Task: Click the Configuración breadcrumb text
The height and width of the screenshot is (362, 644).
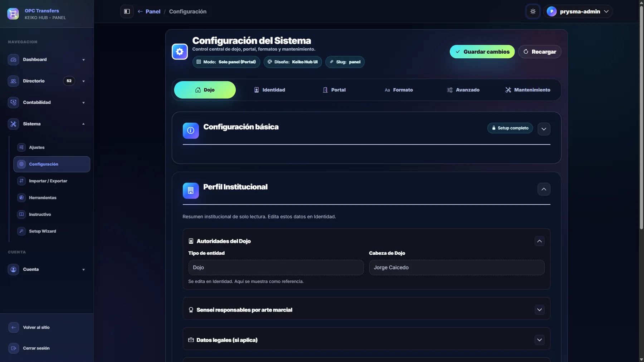Action: tap(187, 11)
